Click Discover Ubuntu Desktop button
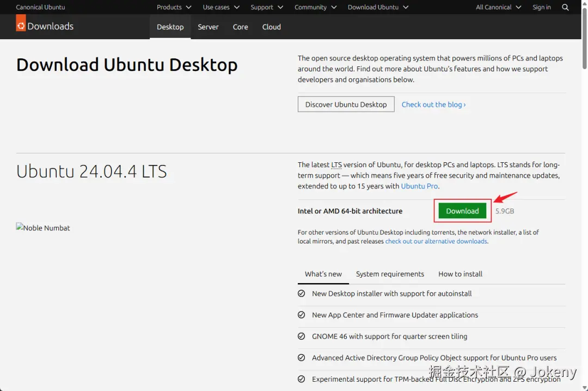 346,105
